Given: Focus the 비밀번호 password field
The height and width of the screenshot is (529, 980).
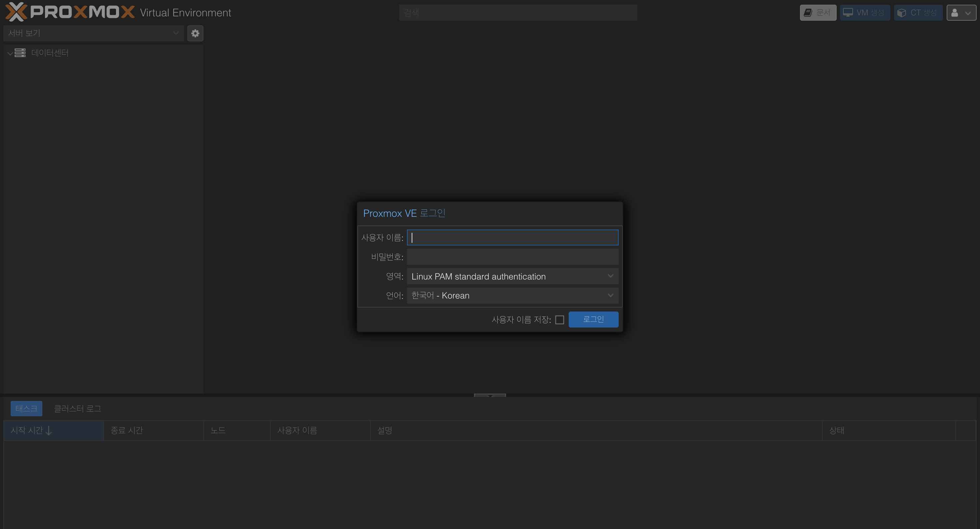Looking at the screenshot, I should (x=512, y=257).
